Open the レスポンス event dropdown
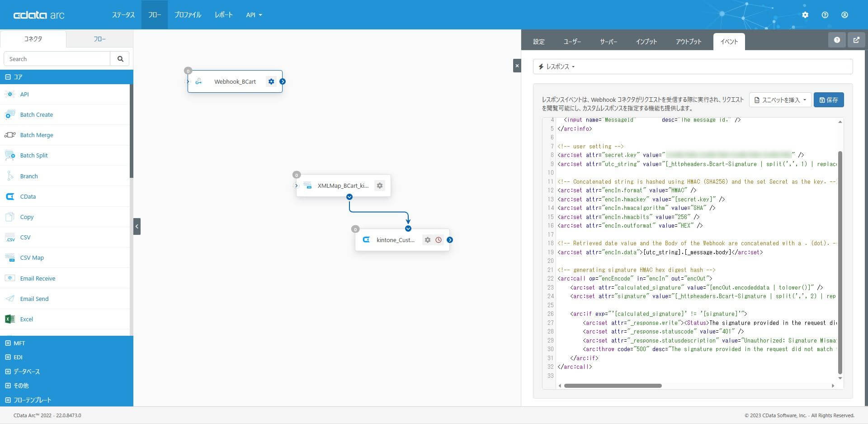 557,67
